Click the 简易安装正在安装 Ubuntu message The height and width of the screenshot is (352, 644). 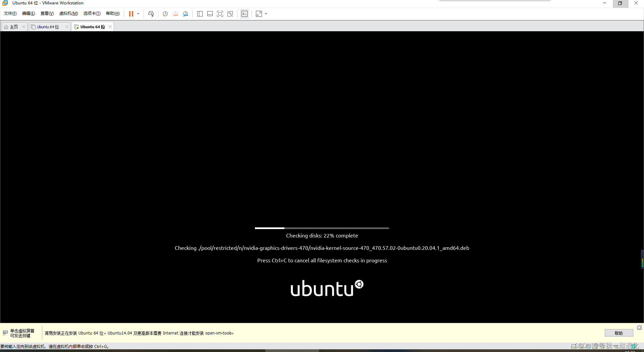(139, 333)
